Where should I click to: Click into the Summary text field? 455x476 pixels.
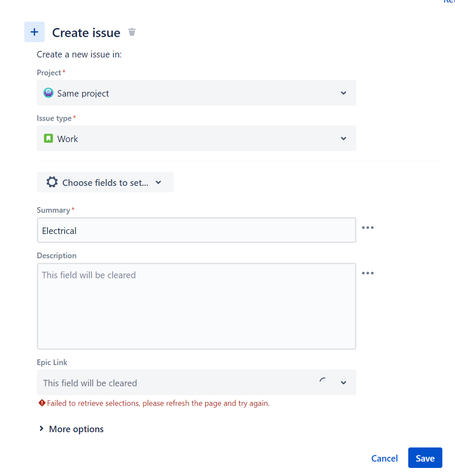coord(196,231)
